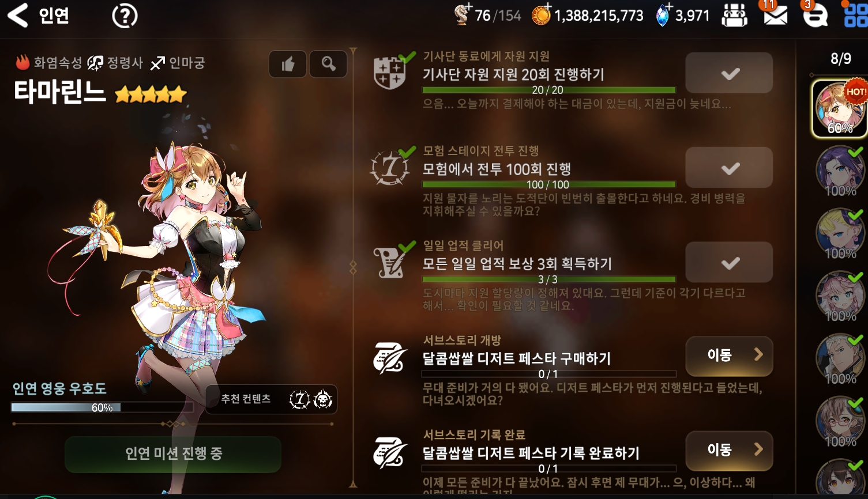Click checkmark for 기사단 자원 지원 20회 mission
Viewport: 868px width, 499px height.
(x=729, y=73)
